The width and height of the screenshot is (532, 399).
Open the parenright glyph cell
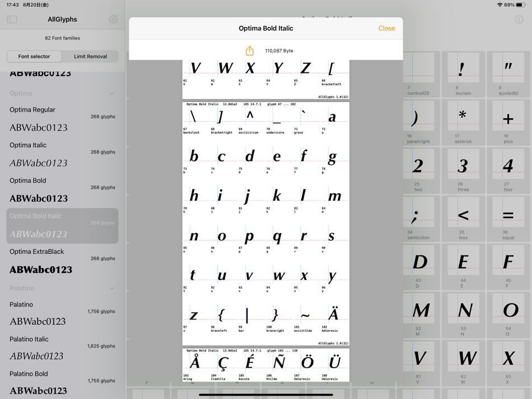(421, 123)
